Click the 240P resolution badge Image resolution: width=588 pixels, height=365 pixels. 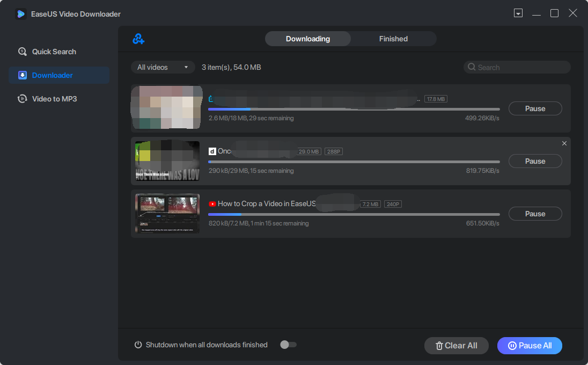[393, 204]
